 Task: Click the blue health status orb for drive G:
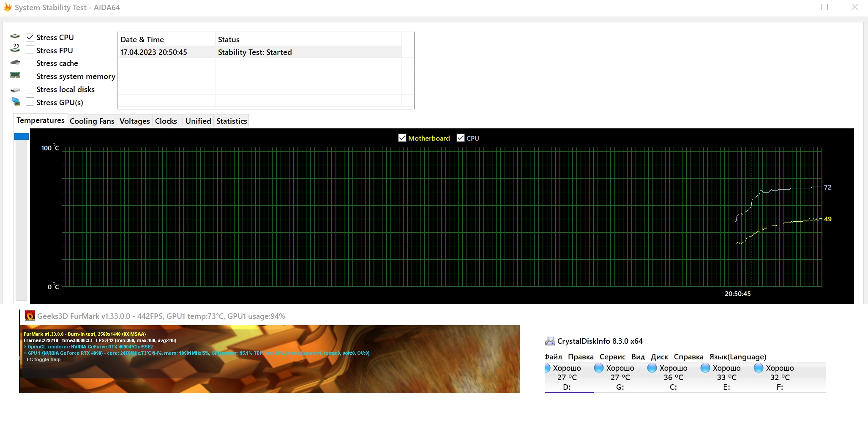(x=599, y=368)
